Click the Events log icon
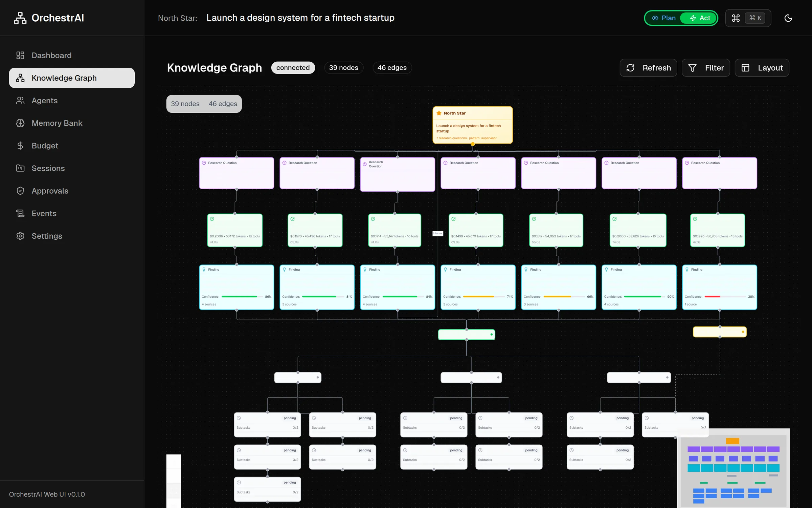 pyautogui.click(x=20, y=213)
